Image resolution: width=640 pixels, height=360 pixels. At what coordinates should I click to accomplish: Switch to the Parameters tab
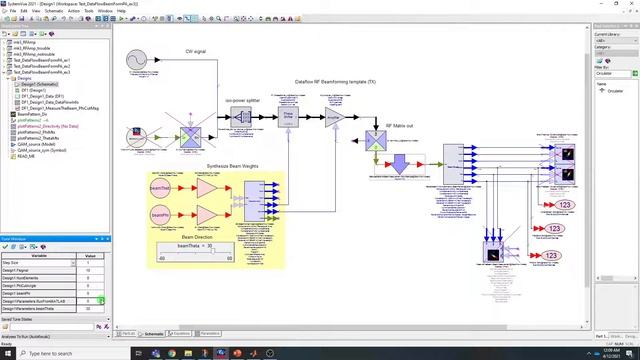(x=208, y=334)
